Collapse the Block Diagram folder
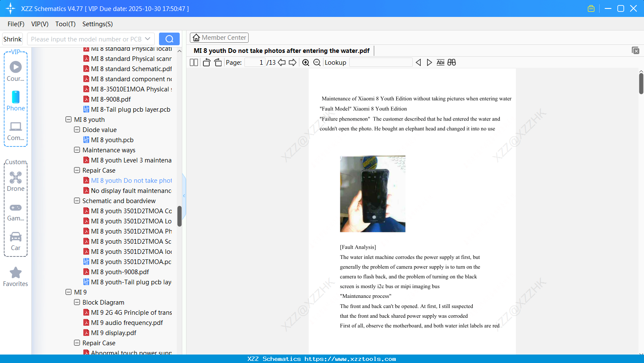The height and width of the screenshot is (363, 644). tap(77, 302)
